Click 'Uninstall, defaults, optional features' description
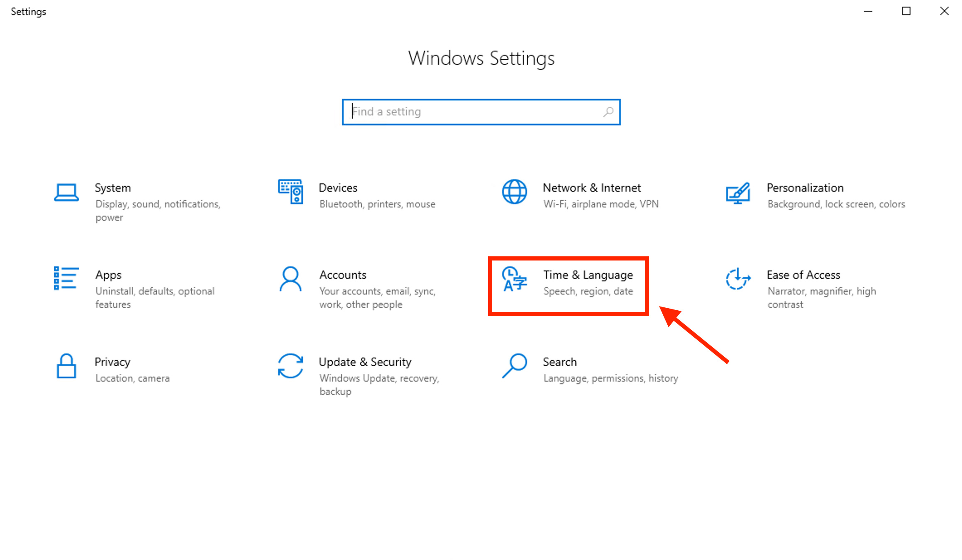The image size is (962, 560). click(155, 298)
